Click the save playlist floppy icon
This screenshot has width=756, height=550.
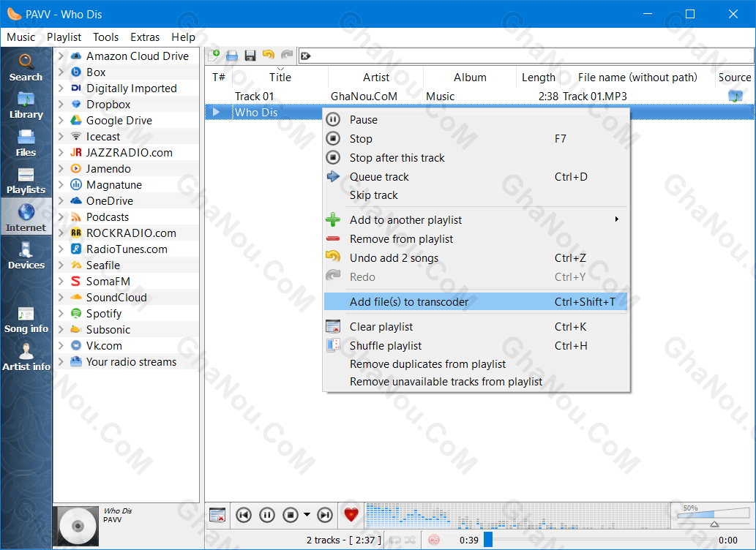[x=250, y=56]
